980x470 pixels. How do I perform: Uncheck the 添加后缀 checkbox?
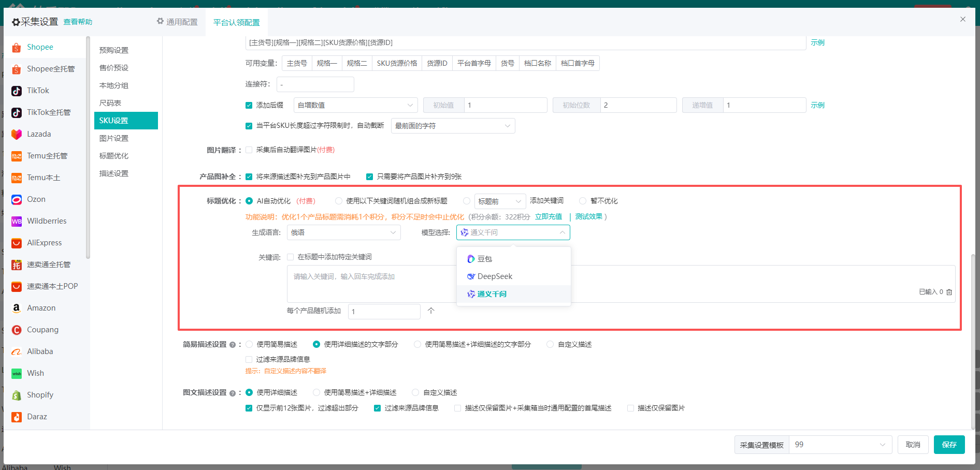pos(249,105)
